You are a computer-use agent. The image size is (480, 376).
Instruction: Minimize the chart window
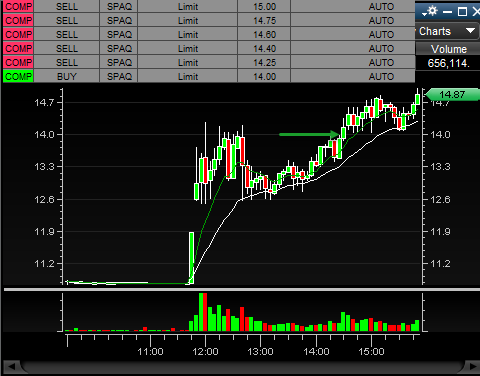click(447, 12)
